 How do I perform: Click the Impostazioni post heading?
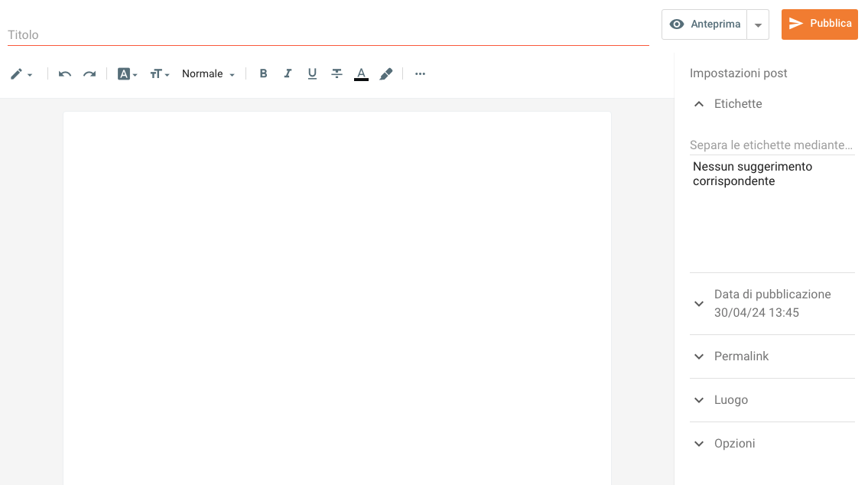[738, 73]
